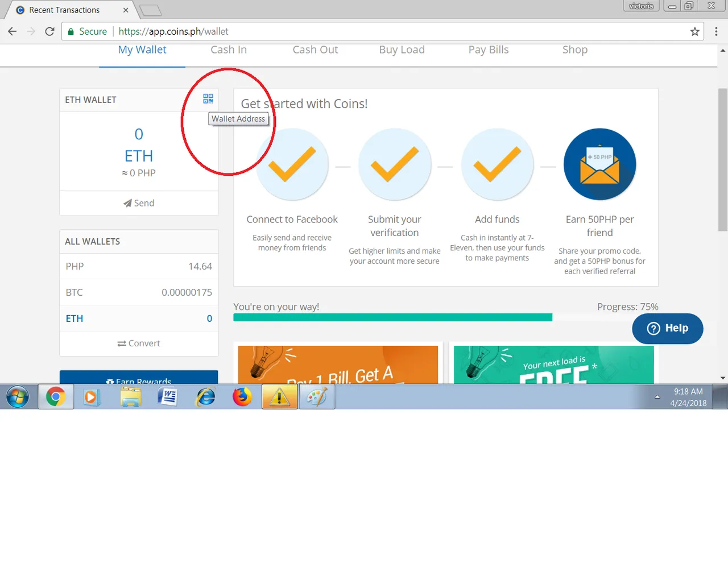Open the orange Pay 1 Bill promo banner

338,365
